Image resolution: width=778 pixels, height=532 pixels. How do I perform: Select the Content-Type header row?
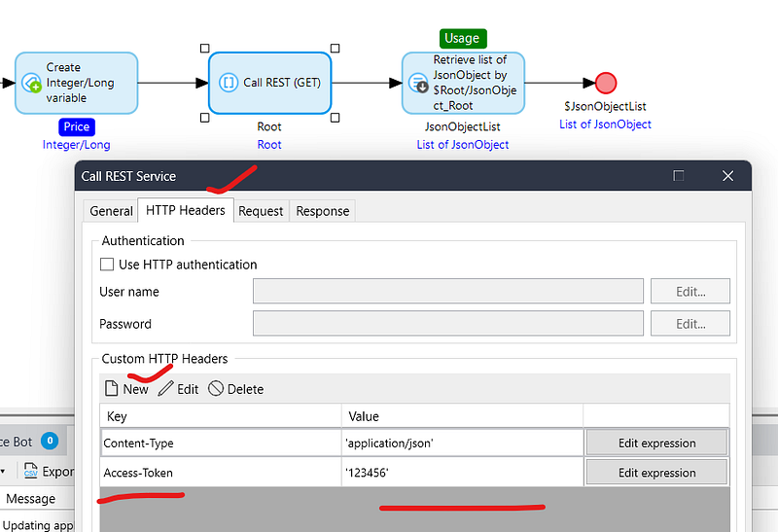coord(220,443)
